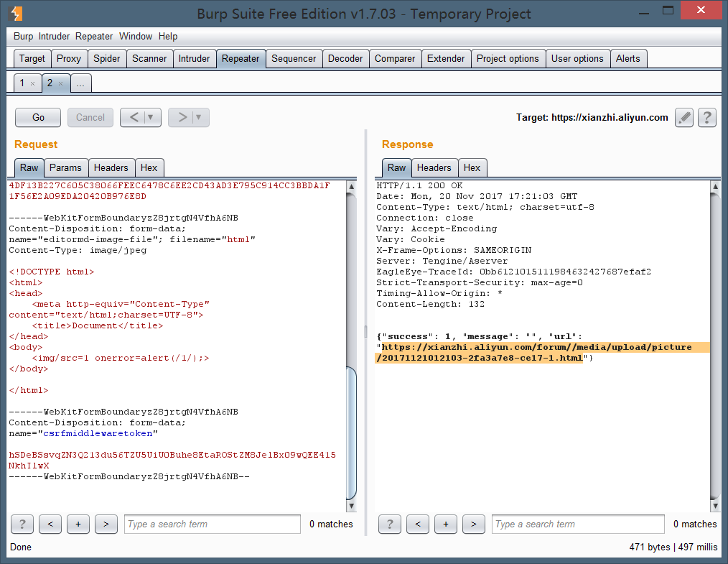This screenshot has width=728, height=564.
Task: Click response search help question mark button
Action: pyautogui.click(x=390, y=524)
